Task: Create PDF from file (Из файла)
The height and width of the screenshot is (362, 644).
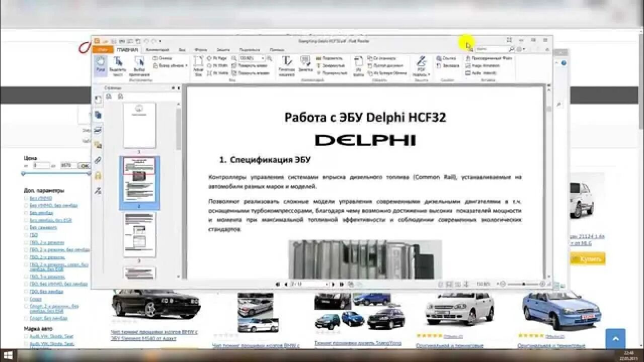Action: 359,66
